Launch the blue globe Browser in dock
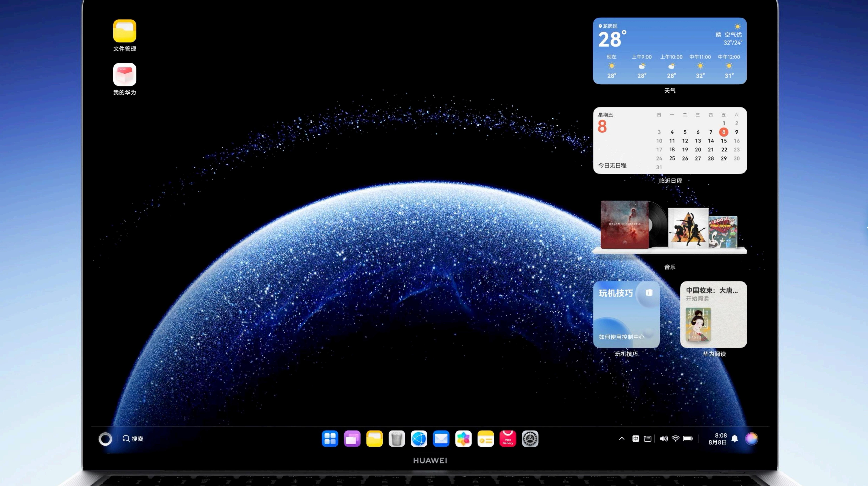The image size is (868, 486). (x=419, y=439)
